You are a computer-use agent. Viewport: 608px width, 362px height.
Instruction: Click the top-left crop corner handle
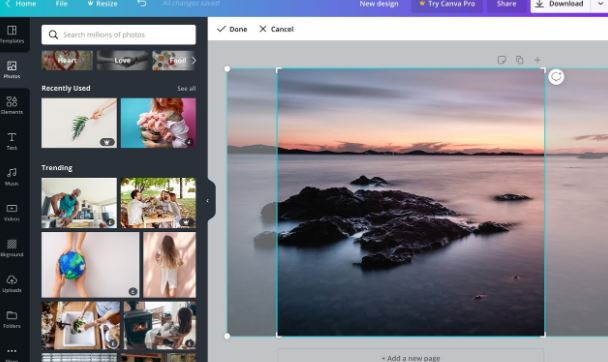tap(278, 70)
